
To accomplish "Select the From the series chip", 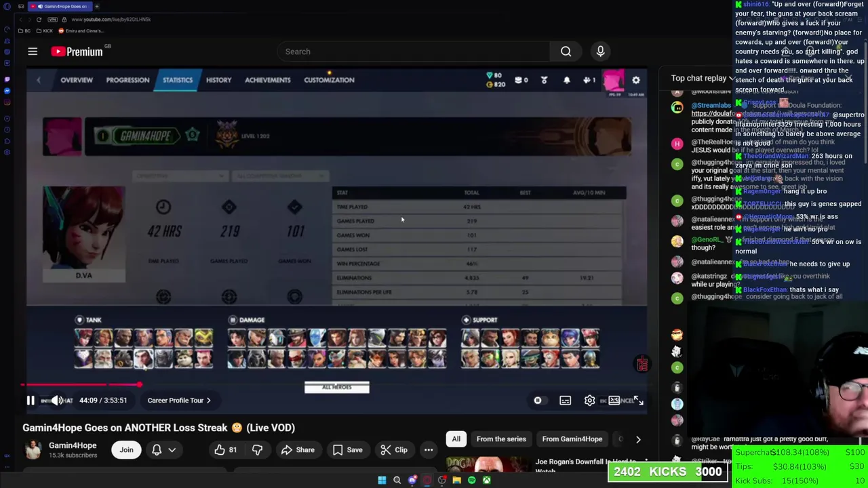I will [501, 439].
